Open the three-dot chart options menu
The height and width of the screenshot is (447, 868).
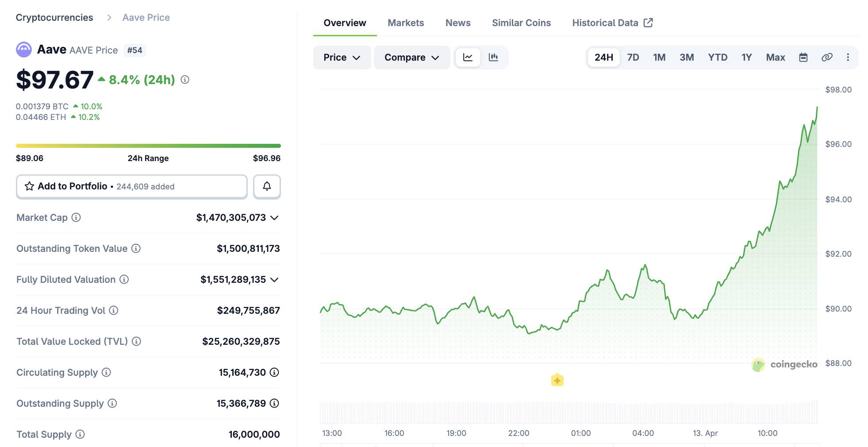pyautogui.click(x=848, y=57)
